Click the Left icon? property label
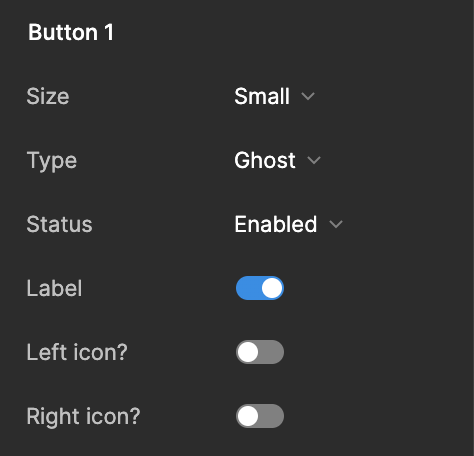This screenshot has height=456, width=474. click(77, 352)
